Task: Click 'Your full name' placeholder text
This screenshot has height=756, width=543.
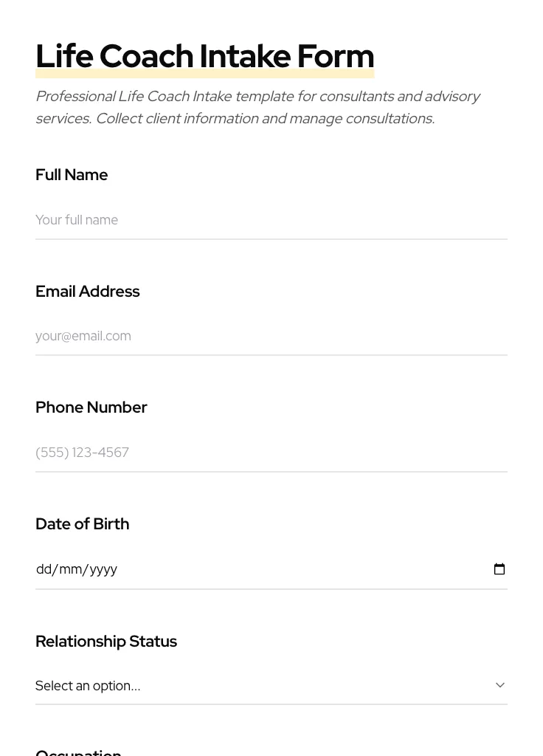Action: [x=77, y=220]
